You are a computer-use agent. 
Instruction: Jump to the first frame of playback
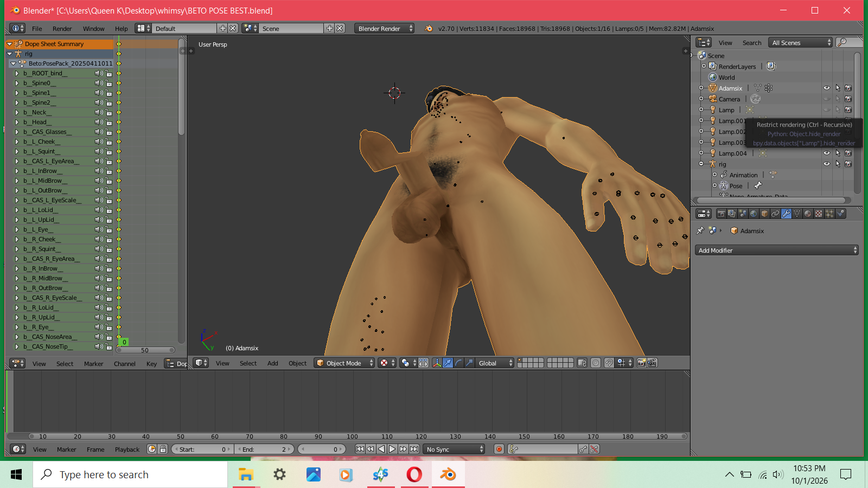click(x=360, y=449)
